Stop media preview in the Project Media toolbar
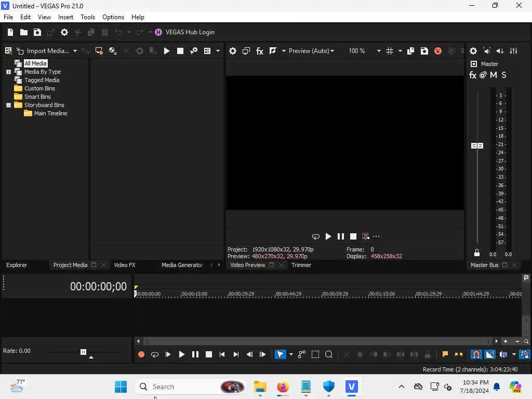532x399 pixels. pos(180,51)
